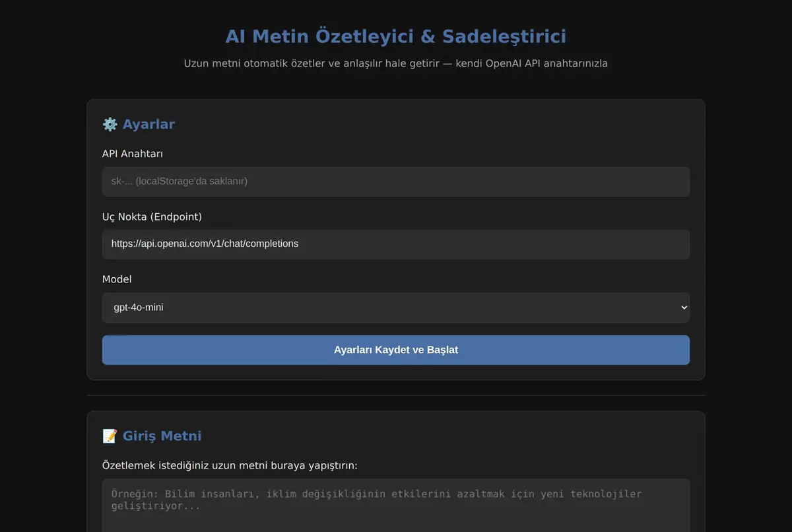
Task: Click into the Giriş Metni text area
Action: coord(396,506)
